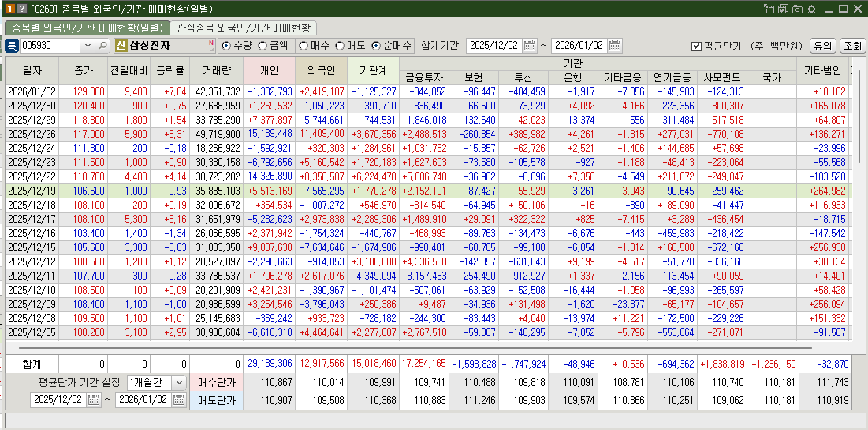Select the 매수 radio button
This screenshot has height=430, width=868.
pos(304,46)
